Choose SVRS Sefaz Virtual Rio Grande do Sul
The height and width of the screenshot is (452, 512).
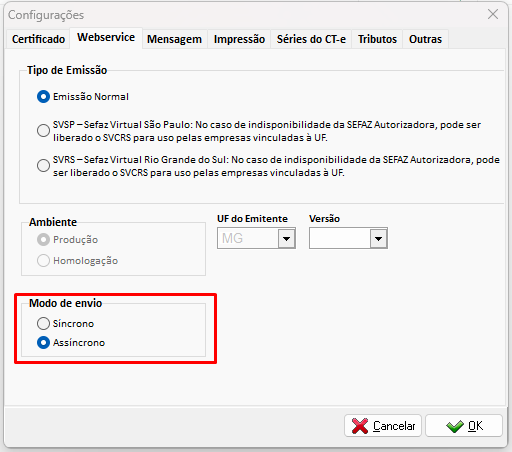click(x=43, y=165)
